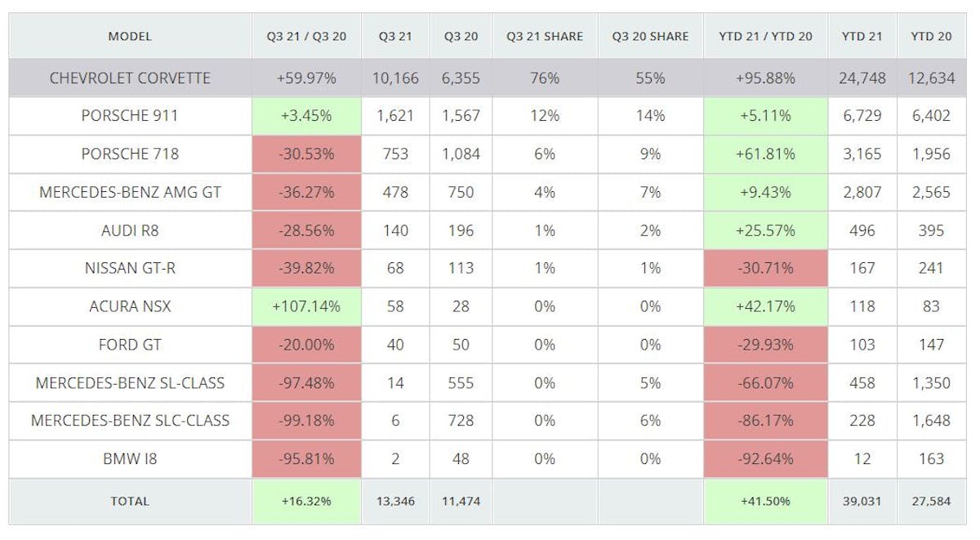Click the 39,031 total YTD 21 value

click(862, 501)
